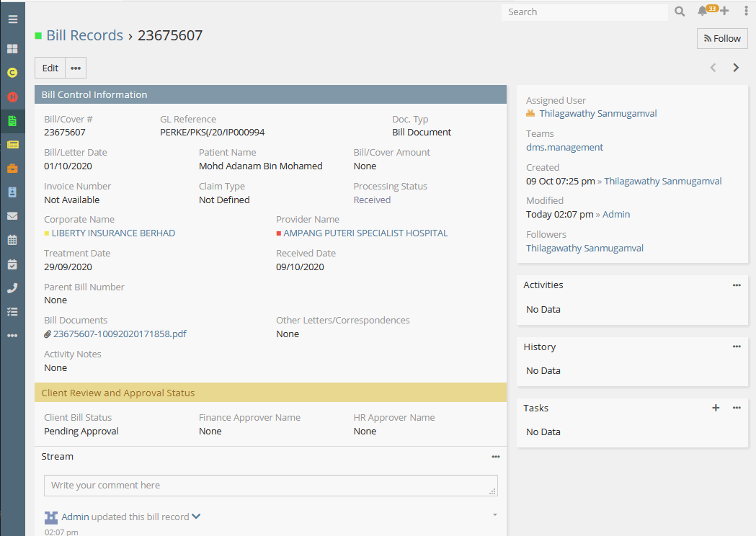Click the Follow button
The image size is (756, 536).
point(722,39)
